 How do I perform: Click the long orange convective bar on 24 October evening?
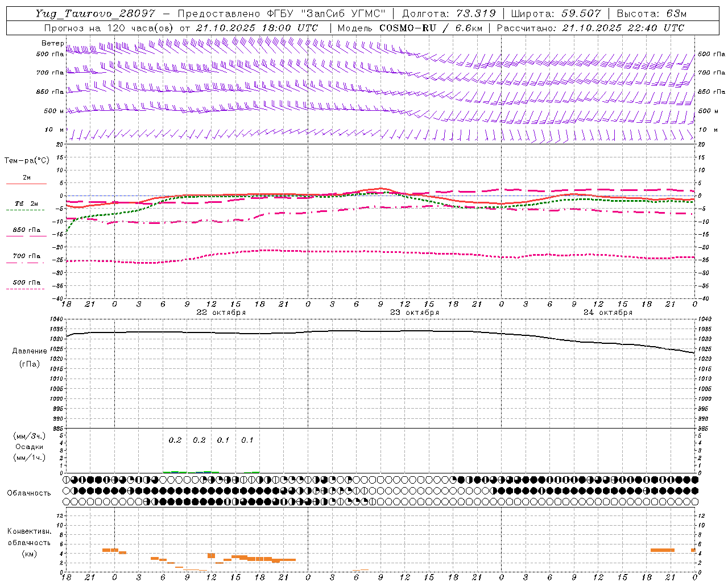[663, 550]
